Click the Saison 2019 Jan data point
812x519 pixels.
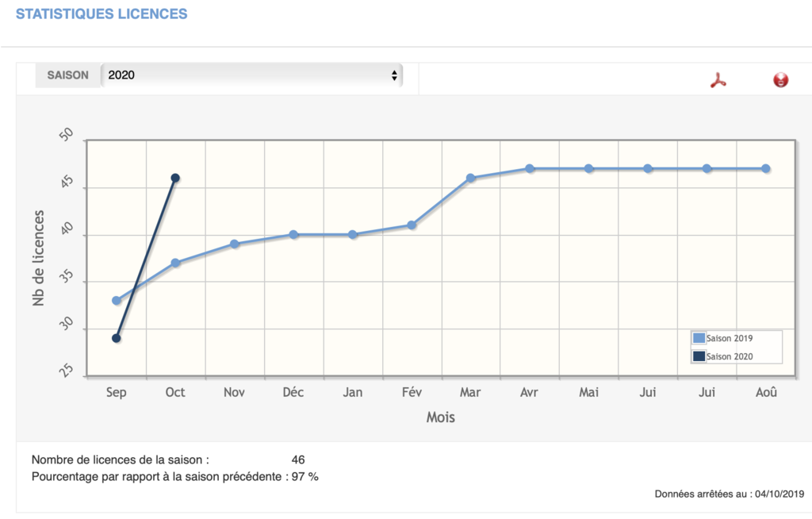click(x=353, y=235)
